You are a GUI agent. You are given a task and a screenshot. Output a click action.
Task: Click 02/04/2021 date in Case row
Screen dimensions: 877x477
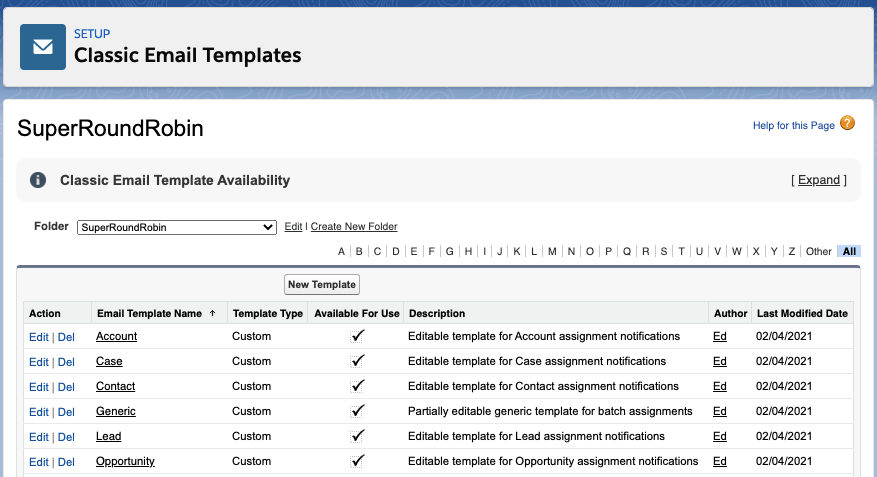[x=784, y=361]
